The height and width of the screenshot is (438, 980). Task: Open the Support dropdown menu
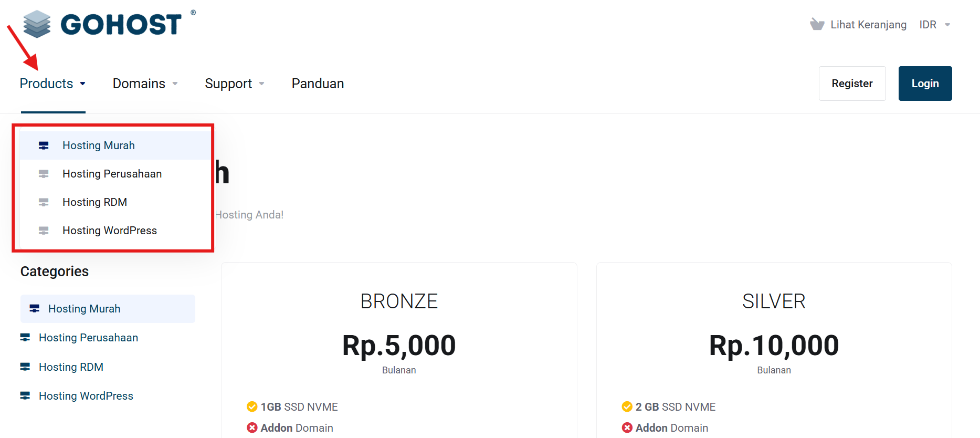point(234,84)
